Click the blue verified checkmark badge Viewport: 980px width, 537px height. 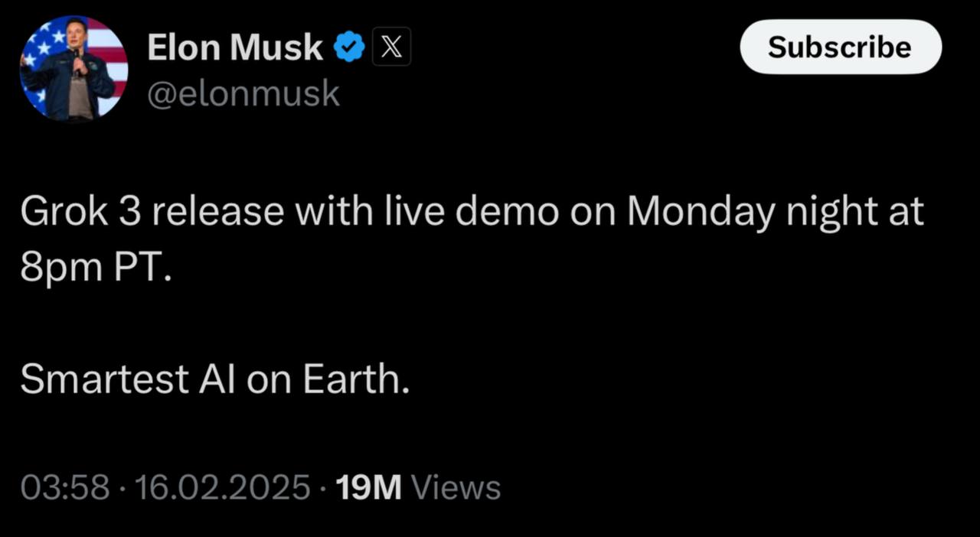tap(349, 47)
